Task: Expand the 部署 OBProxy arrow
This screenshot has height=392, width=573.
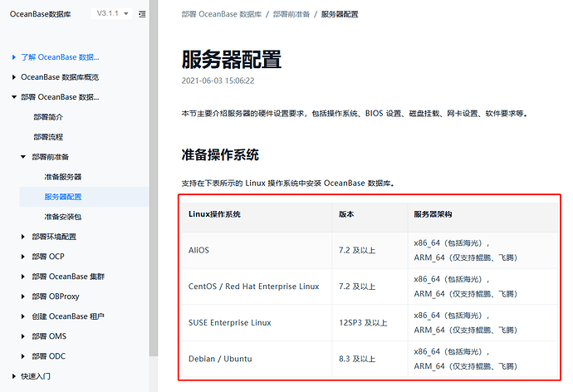Action: [23, 296]
